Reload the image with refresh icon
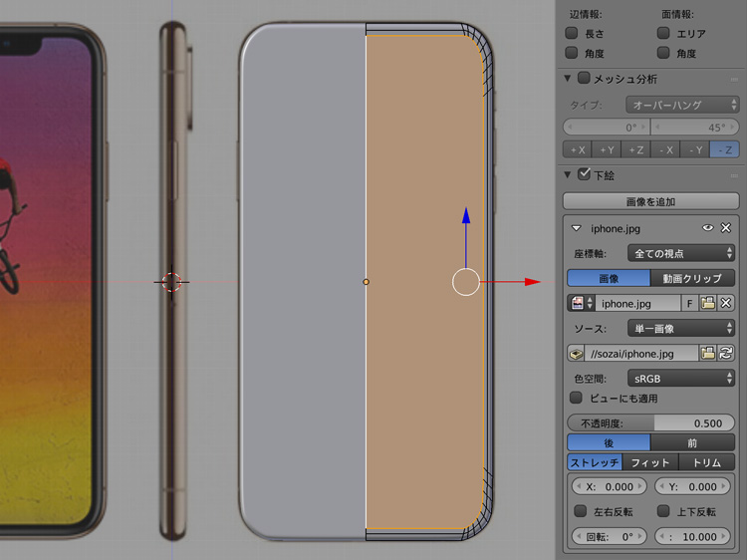Image resolution: width=747 pixels, height=560 pixels. 726,353
